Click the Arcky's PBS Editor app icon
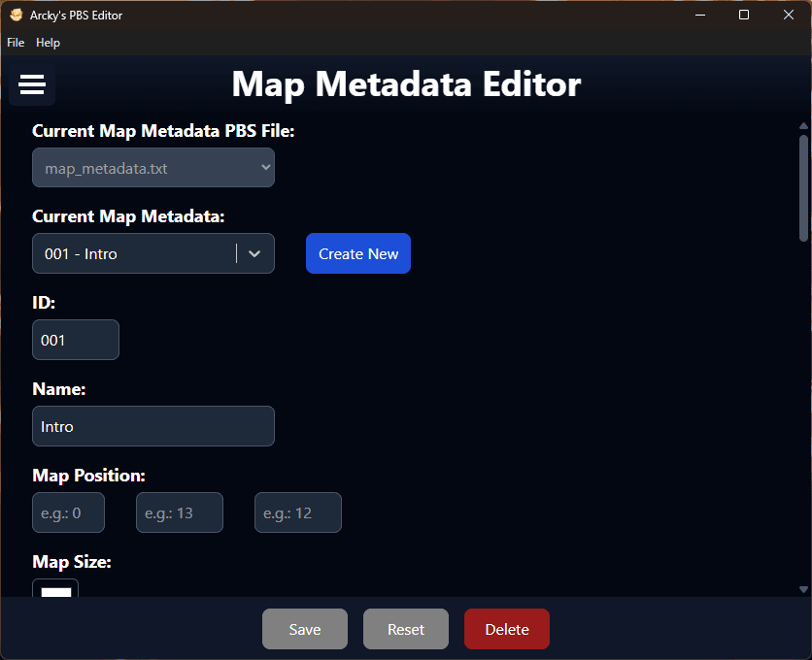The height and width of the screenshot is (660, 812). coord(16,16)
